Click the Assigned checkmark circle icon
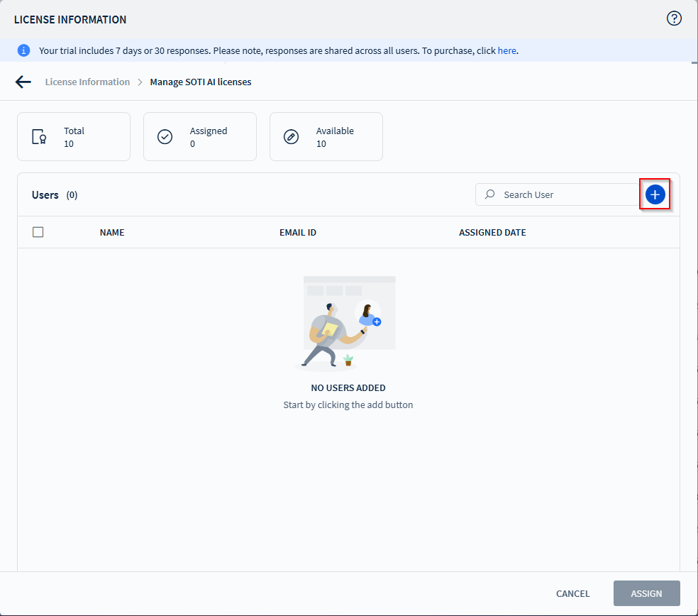 click(165, 137)
